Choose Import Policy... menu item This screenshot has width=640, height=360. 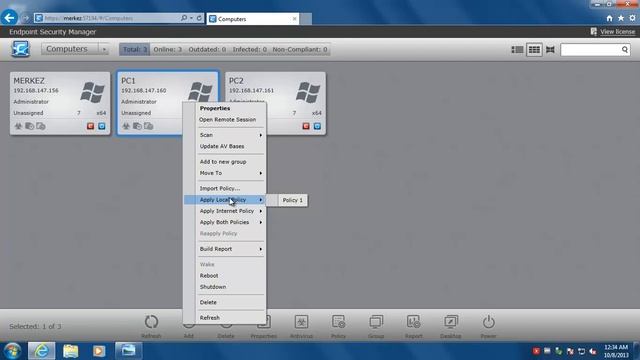coord(220,189)
